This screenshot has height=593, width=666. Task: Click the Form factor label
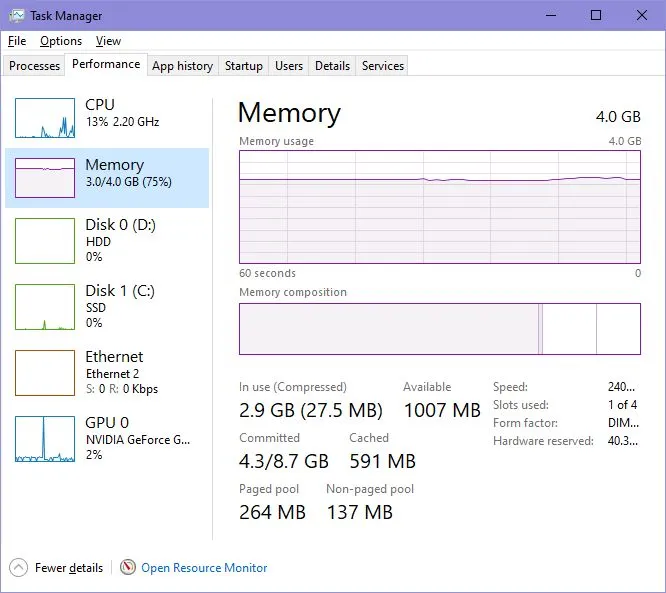[525, 423]
